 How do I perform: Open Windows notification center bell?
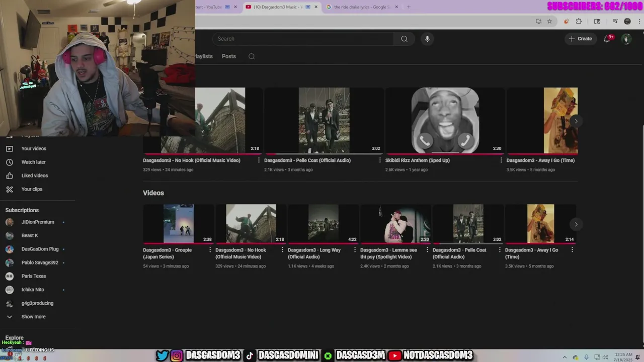click(x=638, y=357)
